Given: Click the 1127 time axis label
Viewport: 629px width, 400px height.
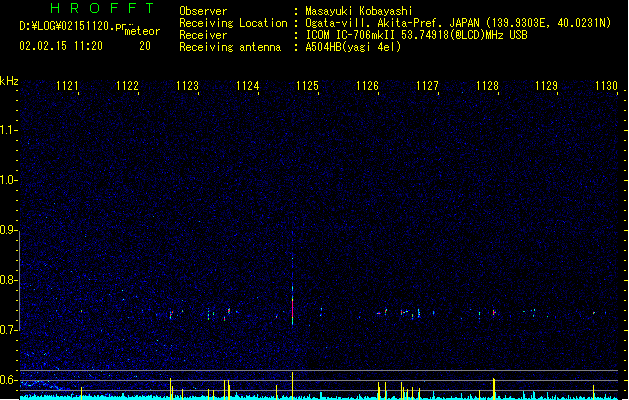Looking at the screenshot, I should [x=427, y=85].
